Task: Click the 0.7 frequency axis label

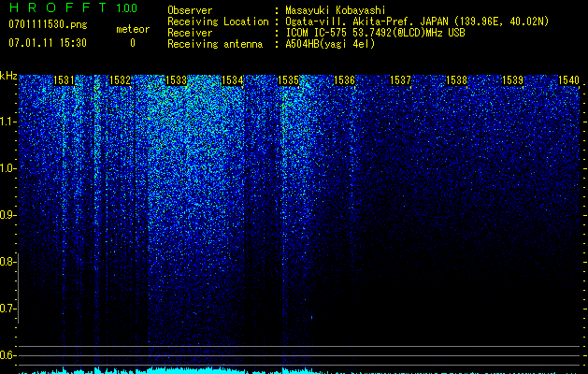Action: pos(7,309)
